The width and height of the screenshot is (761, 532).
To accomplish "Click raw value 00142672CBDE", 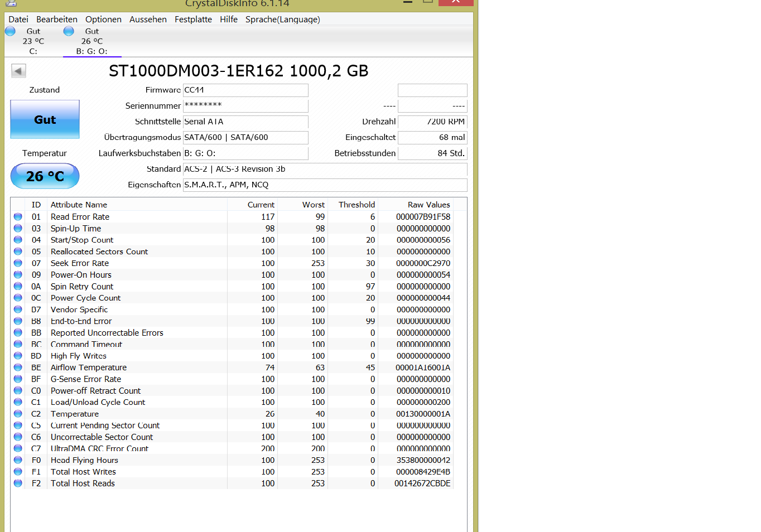I will click(422, 483).
